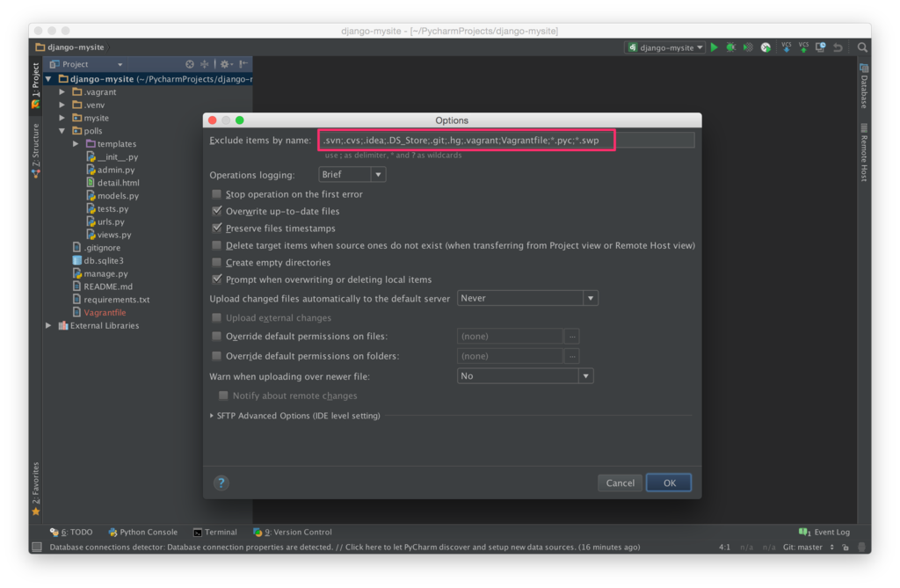Click the Exclude items by name field
Image resolution: width=900 pixels, height=588 pixels.
507,140
